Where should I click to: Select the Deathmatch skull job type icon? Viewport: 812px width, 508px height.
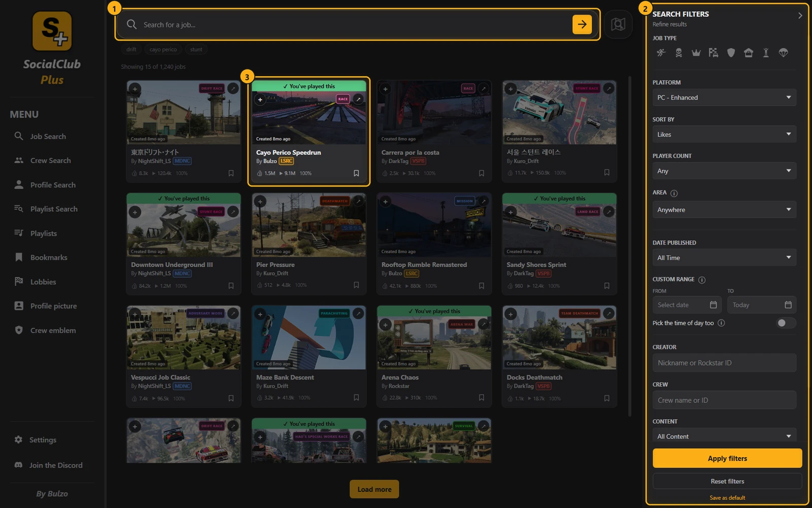point(679,52)
